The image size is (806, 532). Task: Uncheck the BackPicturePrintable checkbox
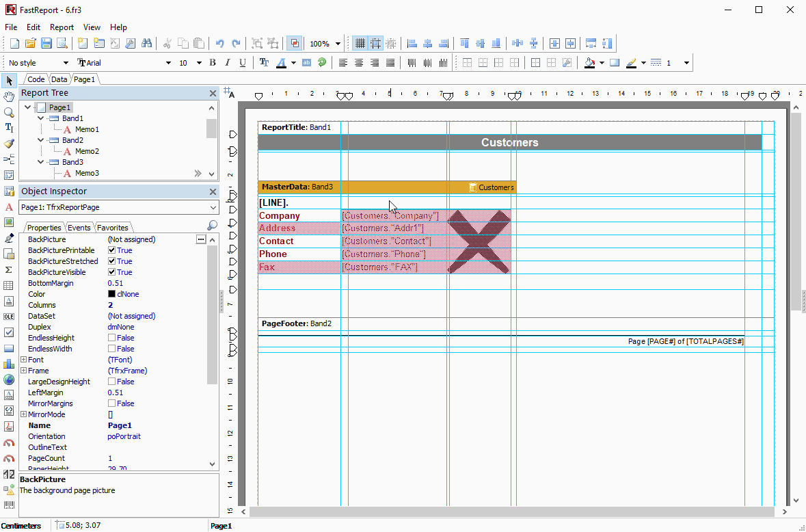111,250
